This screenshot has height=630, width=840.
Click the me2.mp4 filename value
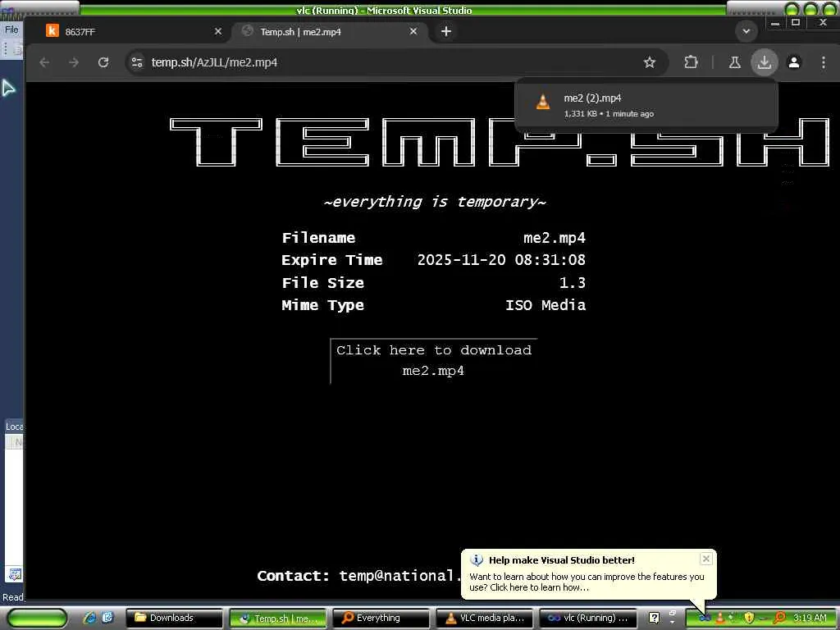pos(555,237)
